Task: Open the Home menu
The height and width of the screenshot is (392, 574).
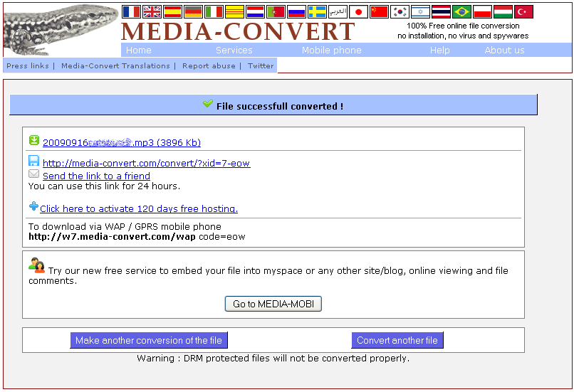Action: click(x=139, y=50)
